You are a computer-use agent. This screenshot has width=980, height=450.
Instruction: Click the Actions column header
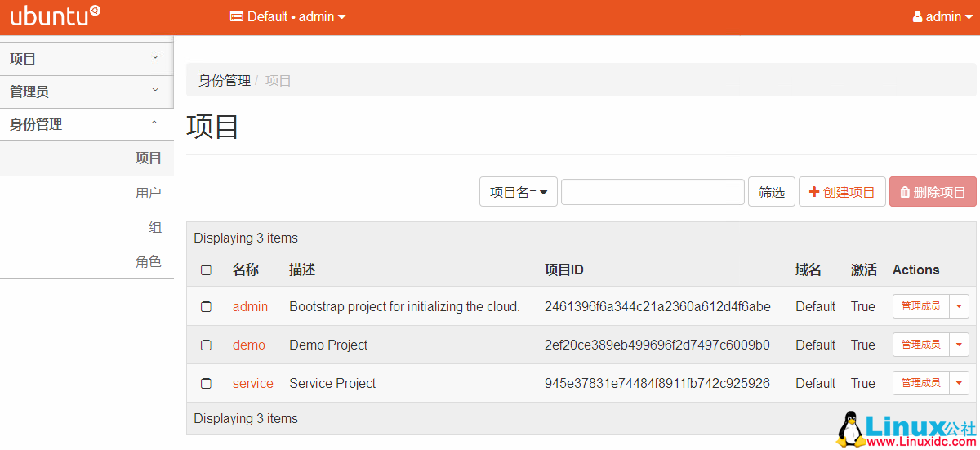coord(916,270)
